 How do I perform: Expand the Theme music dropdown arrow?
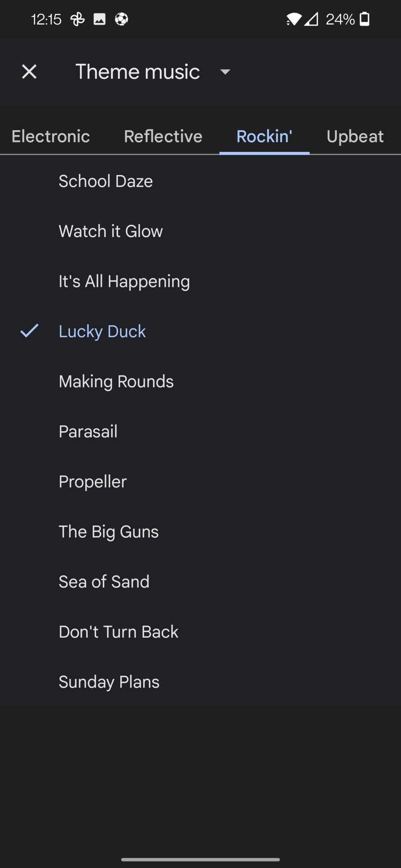click(x=225, y=72)
